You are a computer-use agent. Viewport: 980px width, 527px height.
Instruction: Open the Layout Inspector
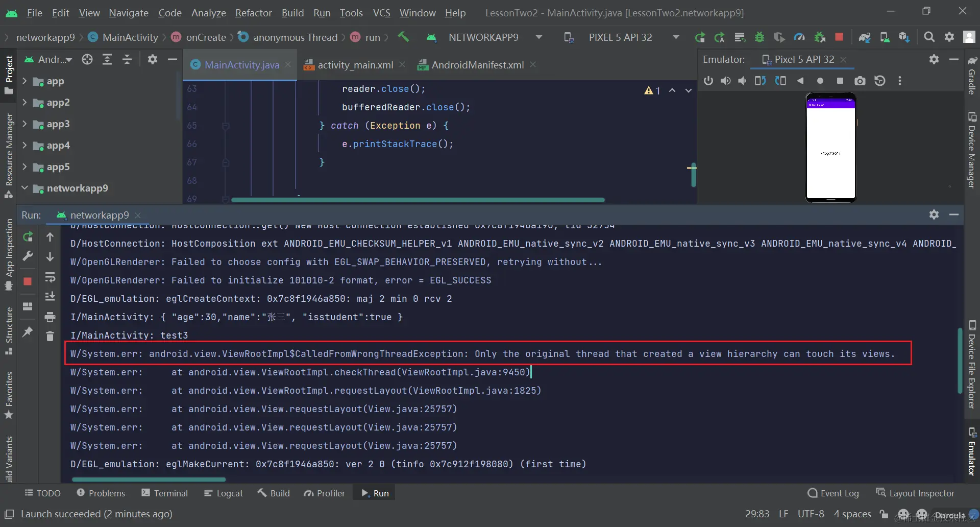point(915,493)
